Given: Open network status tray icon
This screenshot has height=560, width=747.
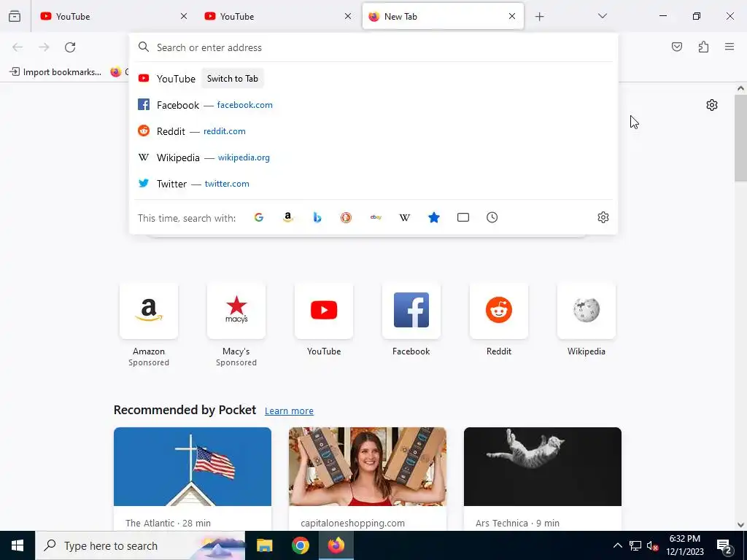Looking at the screenshot, I should [x=635, y=545].
